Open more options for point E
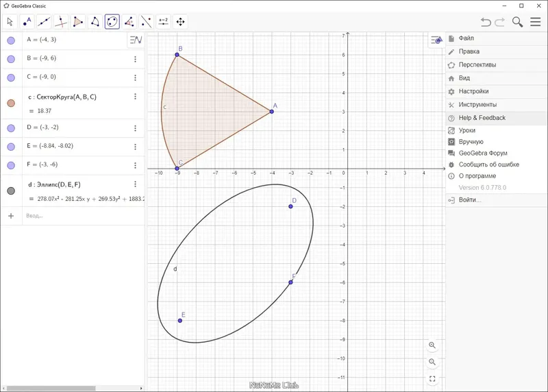The image size is (548, 392). 135,147
